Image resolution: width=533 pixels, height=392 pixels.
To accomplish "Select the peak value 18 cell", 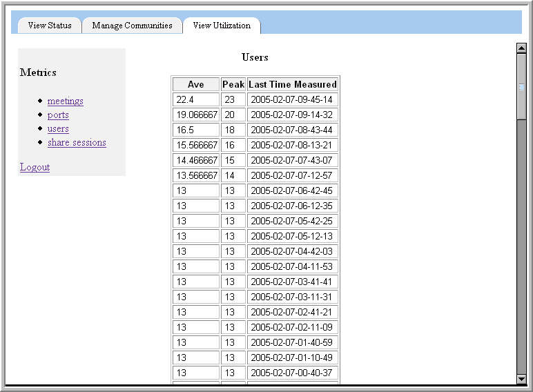I will [233, 130].
